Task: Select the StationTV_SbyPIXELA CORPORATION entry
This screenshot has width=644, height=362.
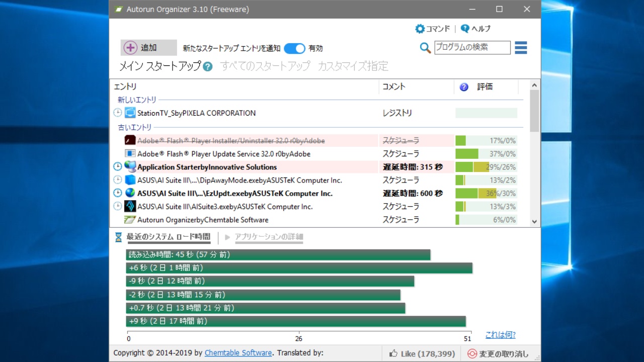Action: (x=196, y=113)
